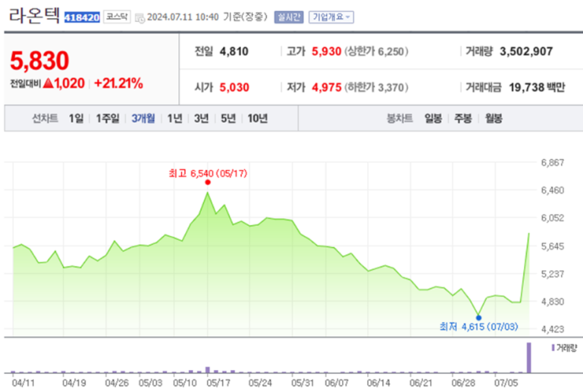Click the 하한가 3,370 text
583x392 pixels.
click(377, 87)
